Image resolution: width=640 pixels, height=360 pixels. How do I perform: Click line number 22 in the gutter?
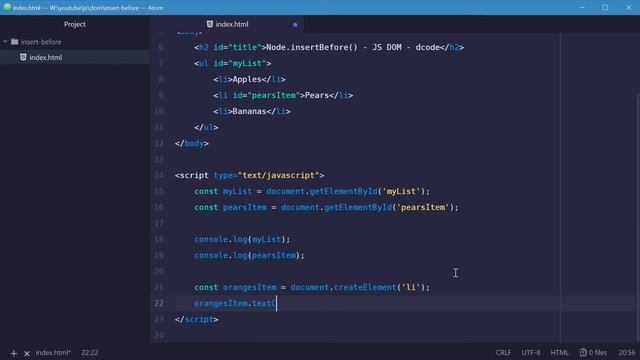pos(159,303)
